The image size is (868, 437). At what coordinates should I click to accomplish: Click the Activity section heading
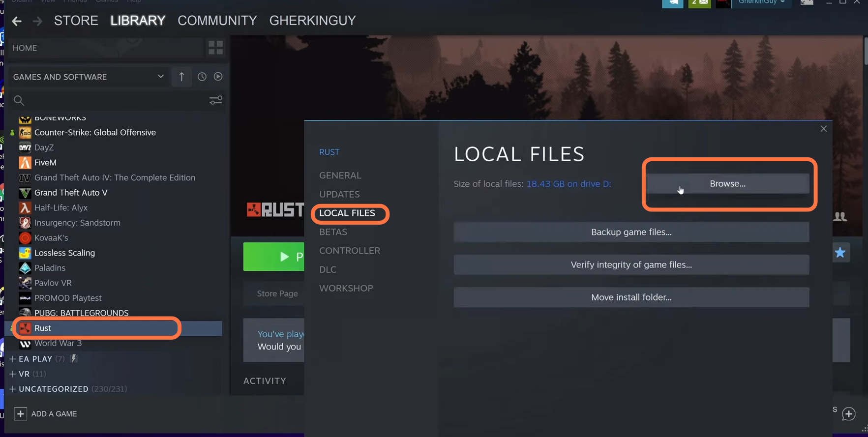(265, 381)
